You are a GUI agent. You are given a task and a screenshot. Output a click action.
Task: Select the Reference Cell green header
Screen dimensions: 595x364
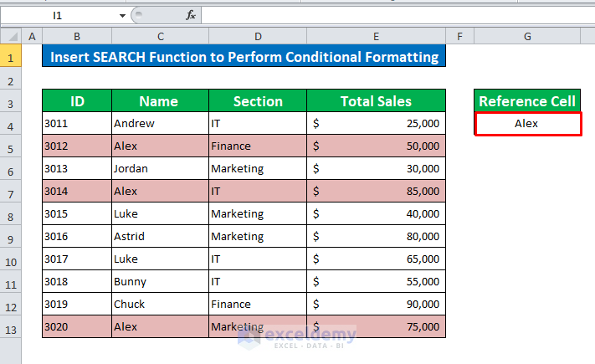(527, 101)
